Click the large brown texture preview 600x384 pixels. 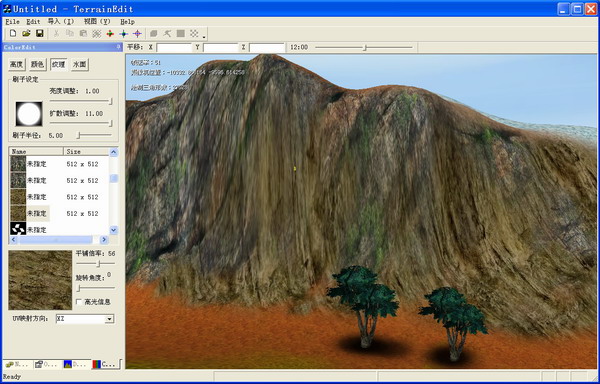(40, 280)
